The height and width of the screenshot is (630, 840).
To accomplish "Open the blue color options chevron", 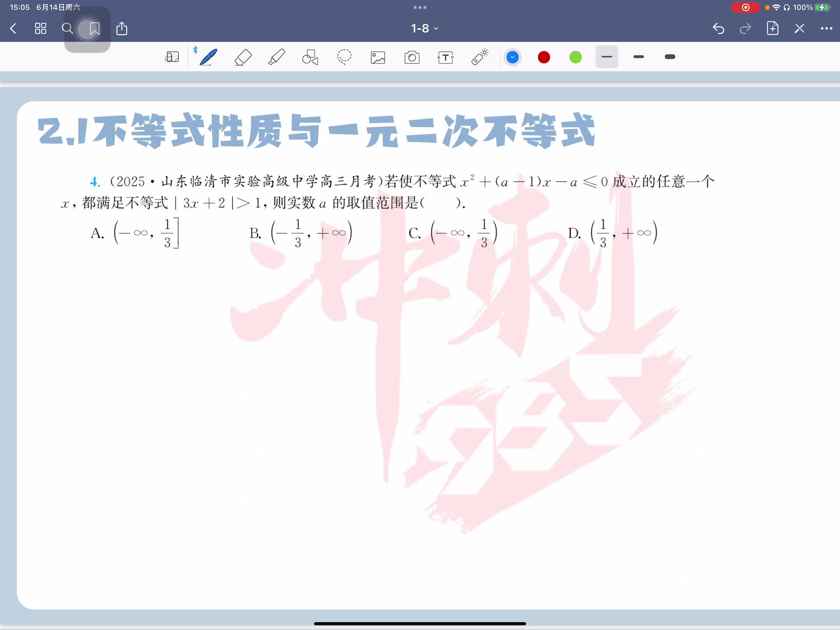I will pyautogui.click(x=512, y=57).
